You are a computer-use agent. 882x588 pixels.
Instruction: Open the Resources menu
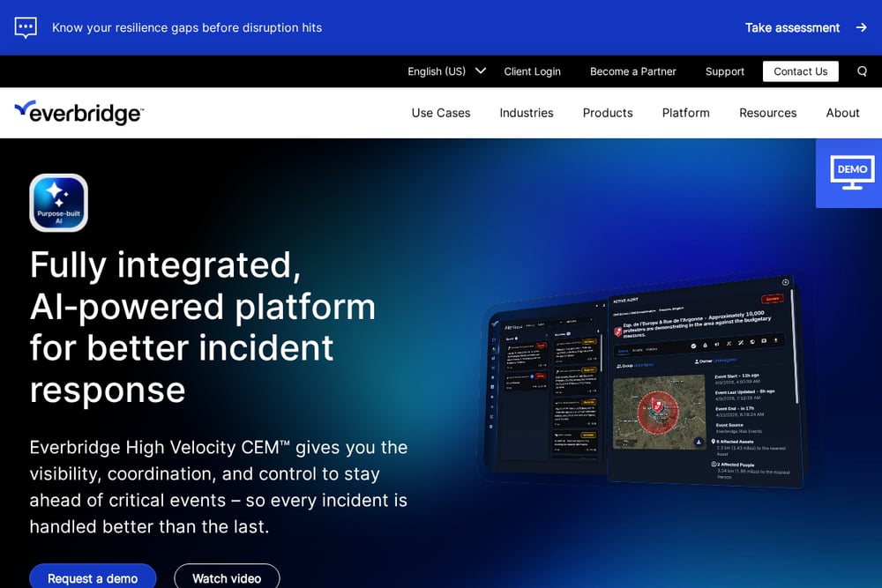tap(768, 113)
